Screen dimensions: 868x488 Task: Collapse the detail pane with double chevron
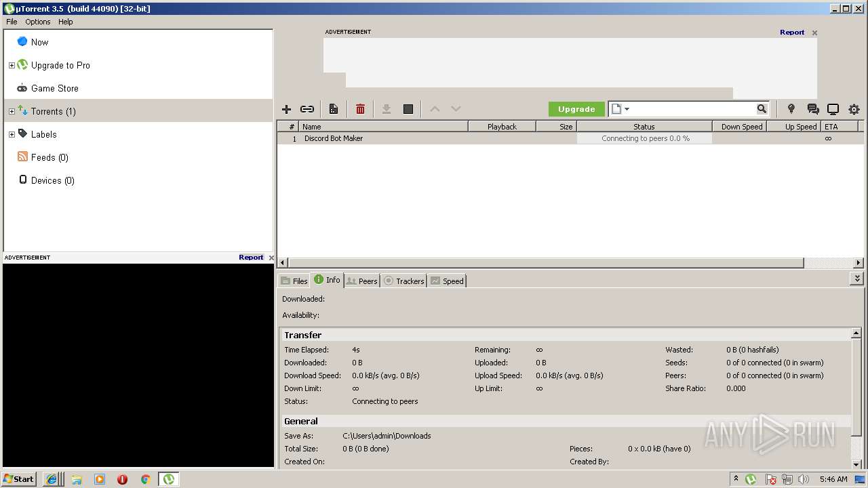[857, 279]
